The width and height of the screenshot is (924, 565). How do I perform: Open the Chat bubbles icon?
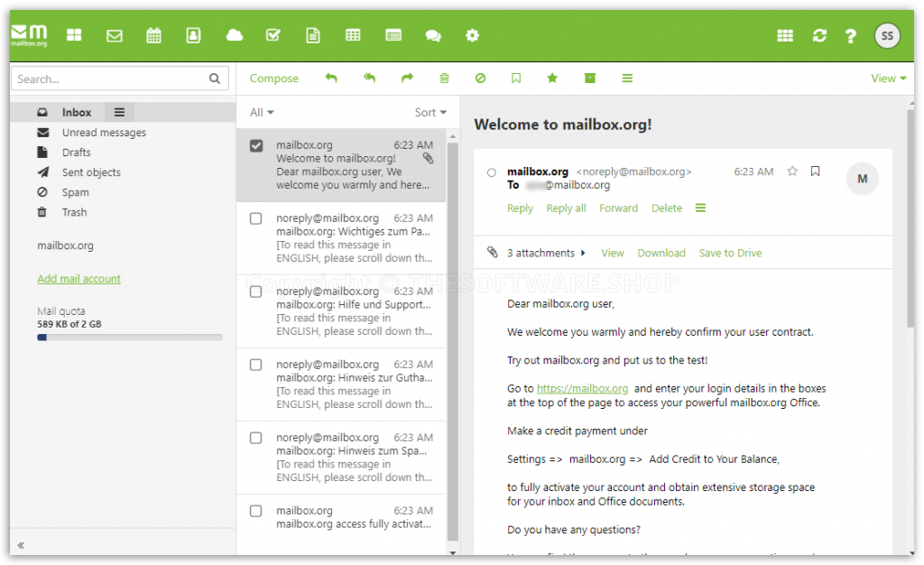[x=433, y=36]
